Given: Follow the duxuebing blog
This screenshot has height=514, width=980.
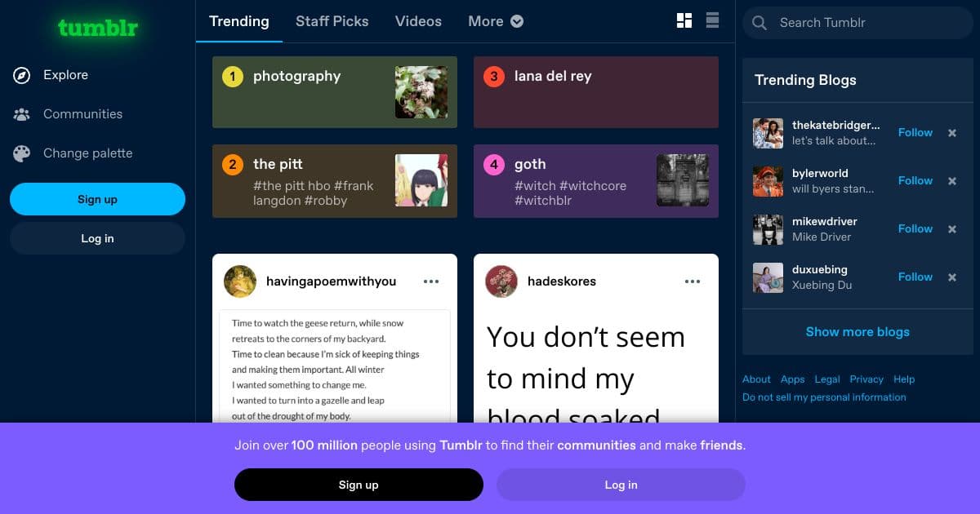Looking at the screenshot, I should (x=915, y=277).
